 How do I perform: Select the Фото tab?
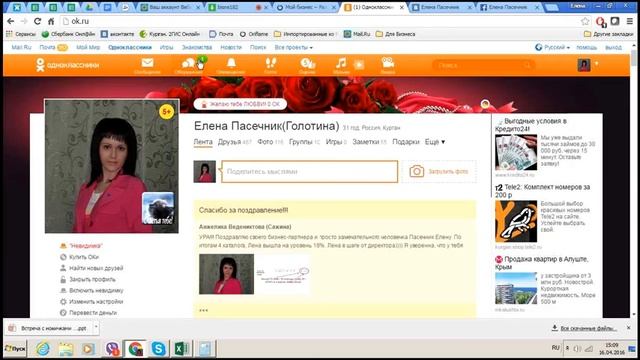pyautogui.click(x=270, y=142)
